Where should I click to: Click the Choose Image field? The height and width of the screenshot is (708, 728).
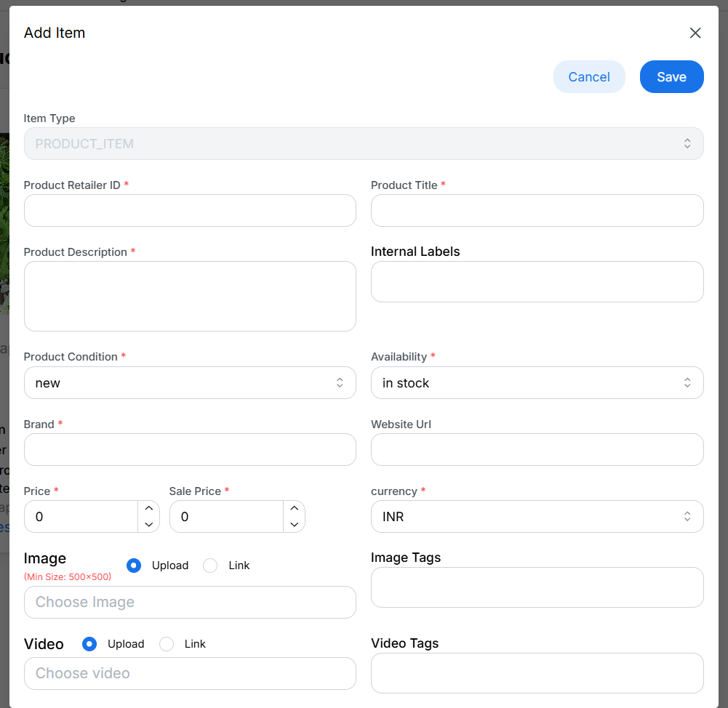point(189,602)
